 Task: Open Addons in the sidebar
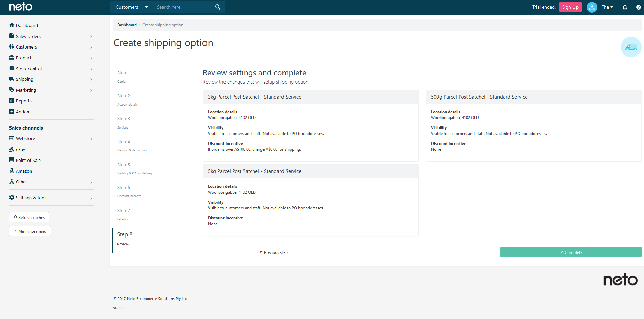[23, 112]
